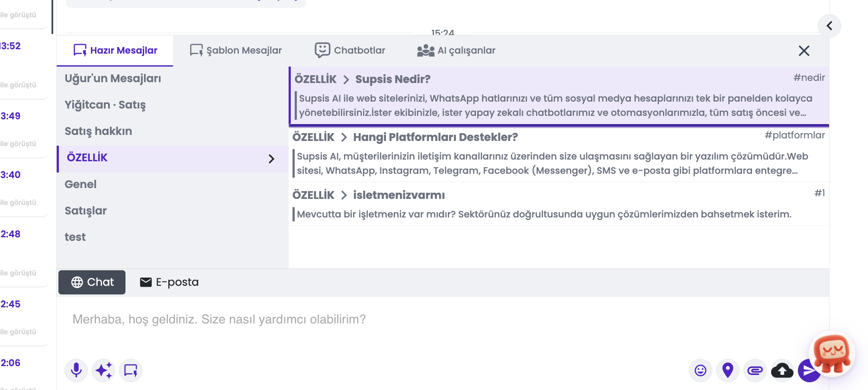Switch to Hazır Mesajlar tab
This screenshot has height=390, width=868.
coord(115,51)
